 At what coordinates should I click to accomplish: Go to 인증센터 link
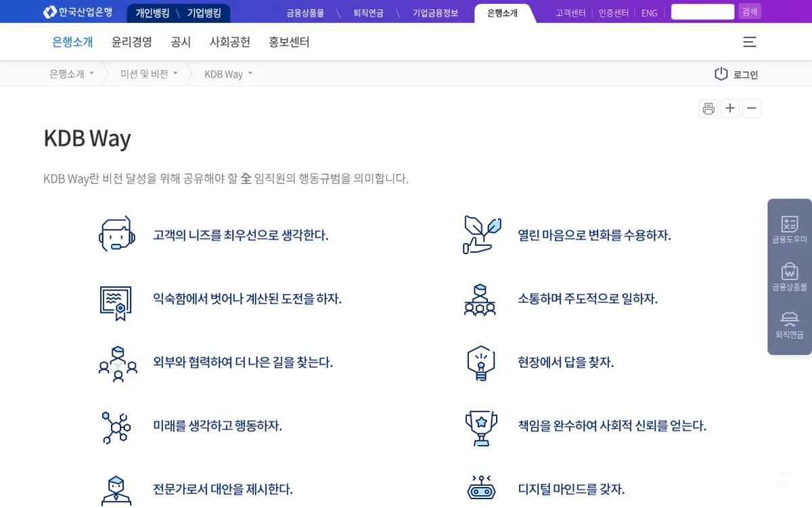coord(613,13)
